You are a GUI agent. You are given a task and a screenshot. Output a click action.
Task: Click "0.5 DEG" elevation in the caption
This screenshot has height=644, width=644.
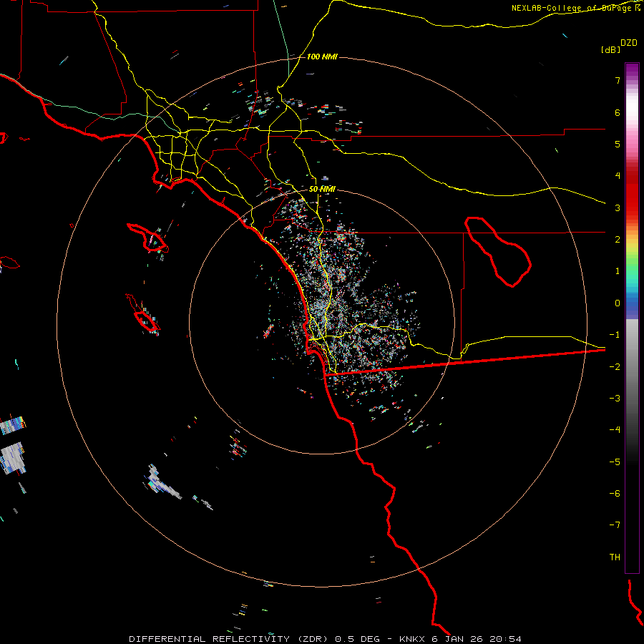pyautogui.click(x=358, y=639)
